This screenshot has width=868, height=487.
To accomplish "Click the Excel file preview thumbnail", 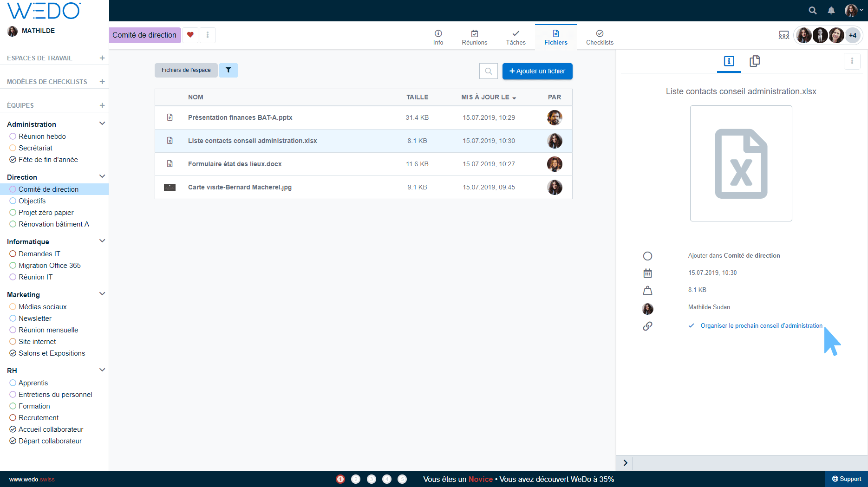I will tap(741, 163).
